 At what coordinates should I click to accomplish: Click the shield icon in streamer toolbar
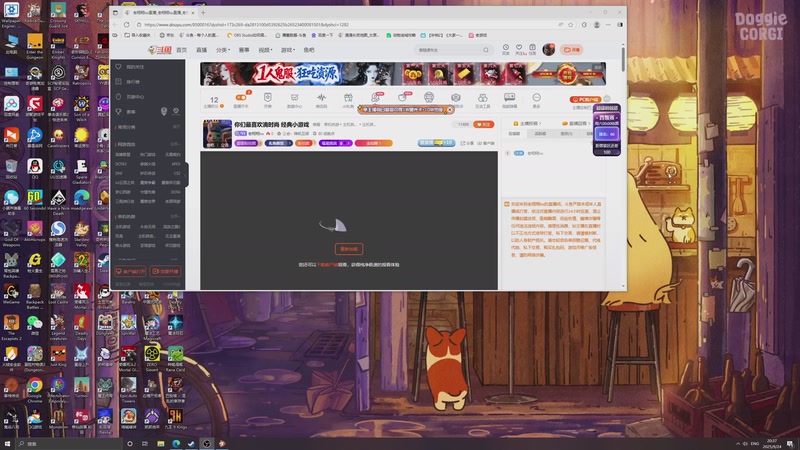(267, 99)
